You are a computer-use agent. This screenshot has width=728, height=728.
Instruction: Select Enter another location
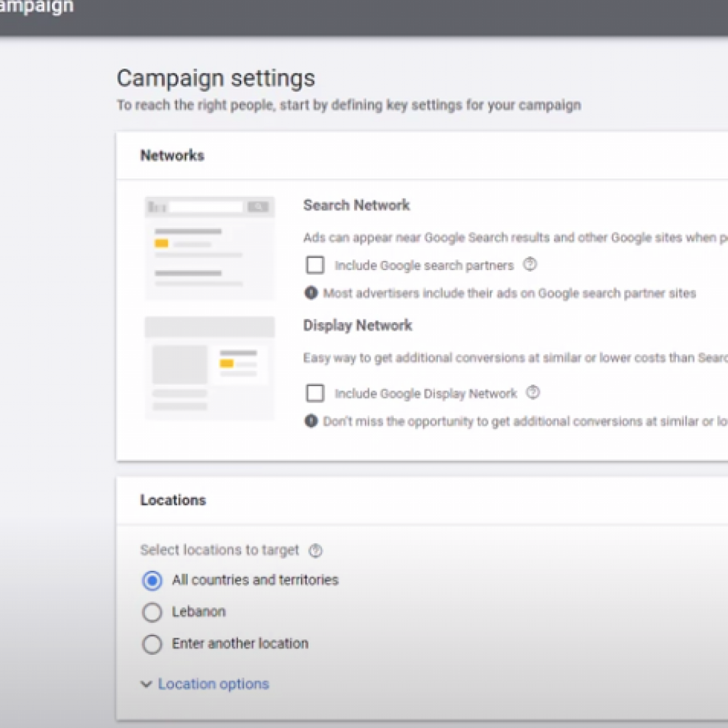(x=151, y=644)
